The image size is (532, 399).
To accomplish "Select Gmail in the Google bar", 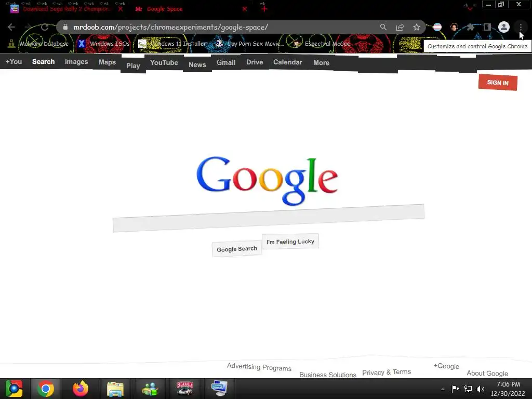I will pyautogui.click(x=226, y=63).
